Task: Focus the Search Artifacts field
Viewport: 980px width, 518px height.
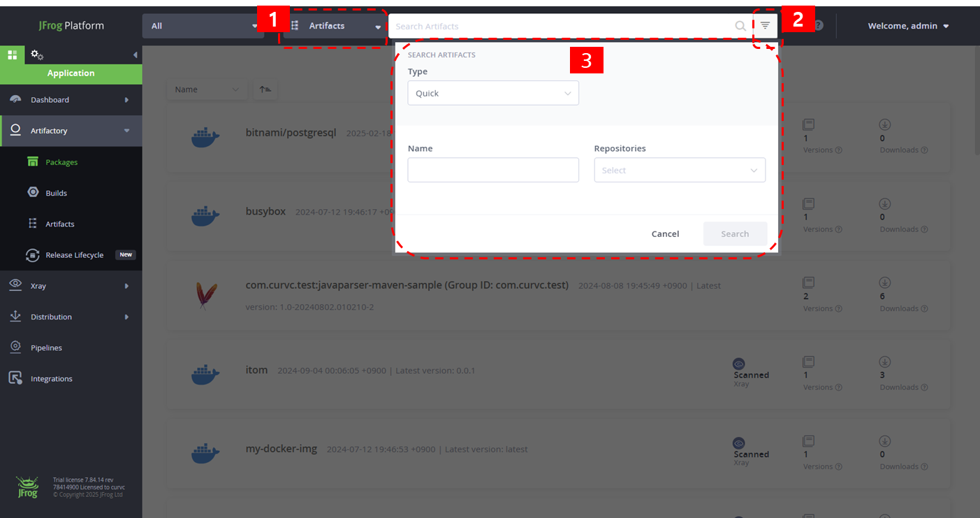Action: pyautogui.click(x=562, y=26)
